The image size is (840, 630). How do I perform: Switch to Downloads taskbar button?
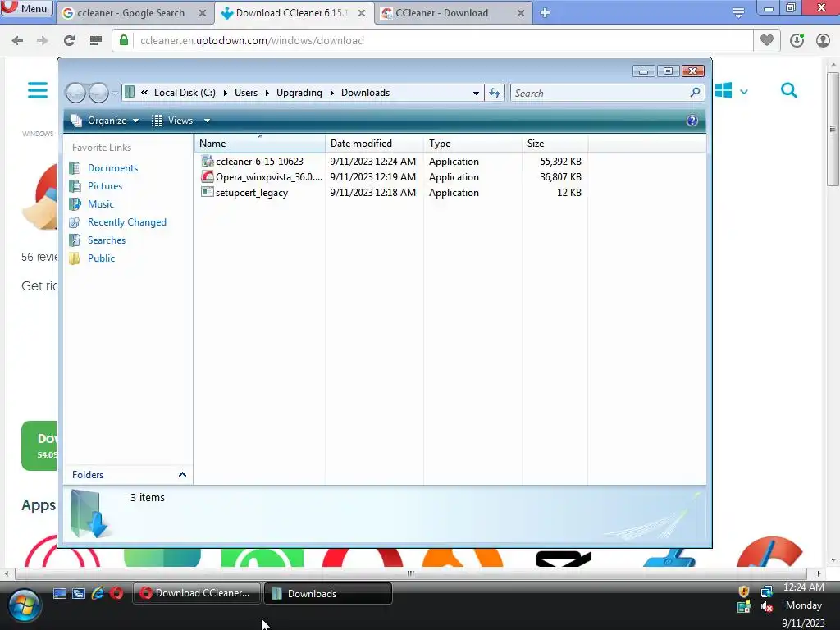328,593
